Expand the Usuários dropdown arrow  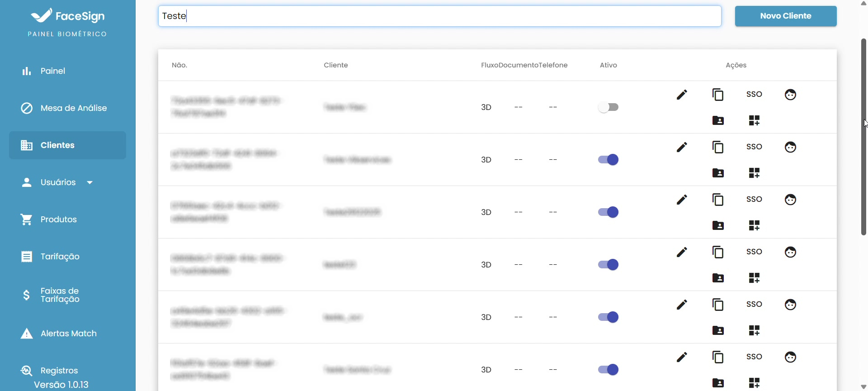coord(90,182)
